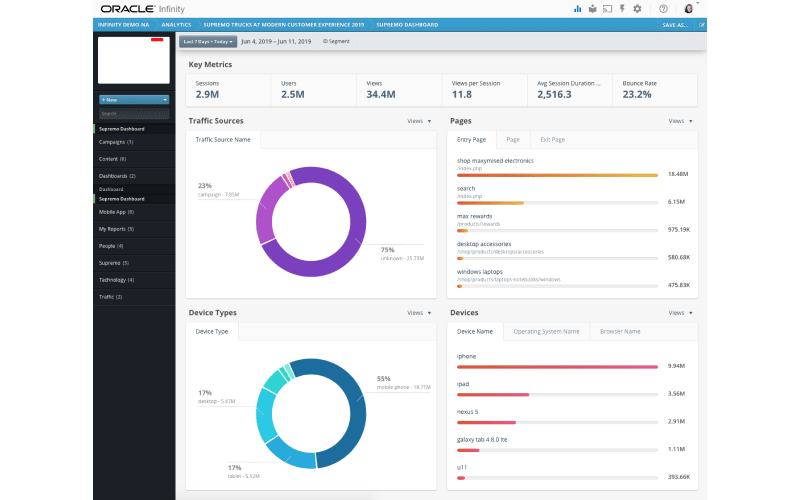Image resolution: width=800 pixels, height=500 pixels.
Task: Open the New dropdown in sidebar
Action: pyautogui.click(x=133, y=100)
